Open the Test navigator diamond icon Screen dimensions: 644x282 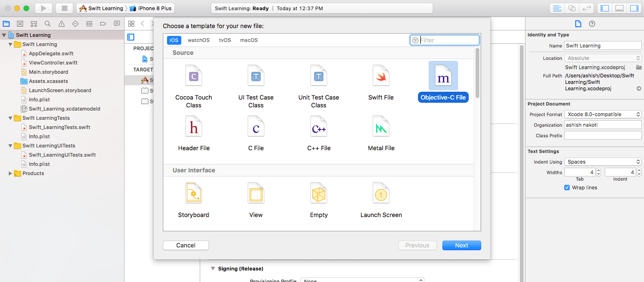point(75,23)
